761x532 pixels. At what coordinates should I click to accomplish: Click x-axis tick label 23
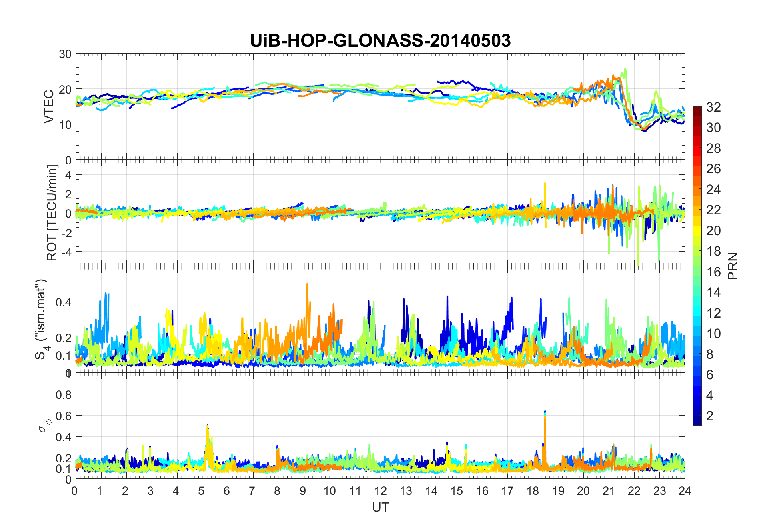659,490
